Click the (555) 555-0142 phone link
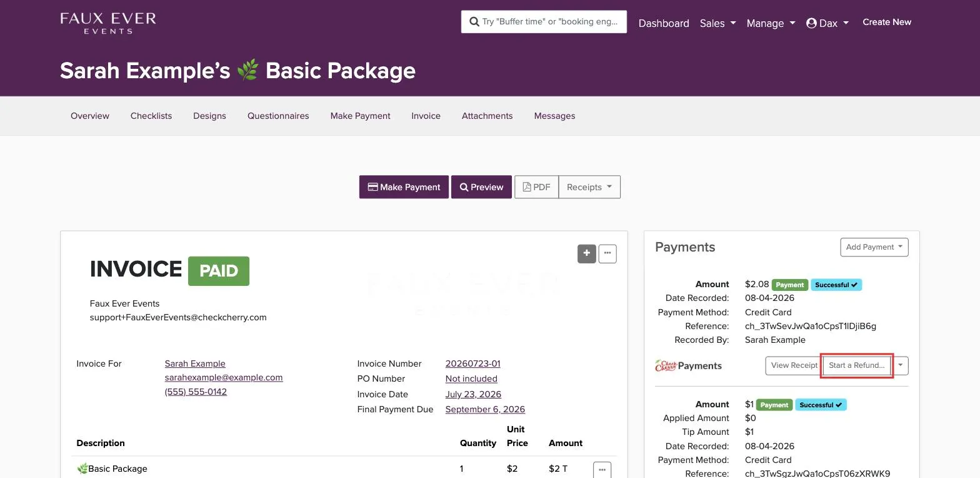980x478 pixels. (x=196, y=392)
